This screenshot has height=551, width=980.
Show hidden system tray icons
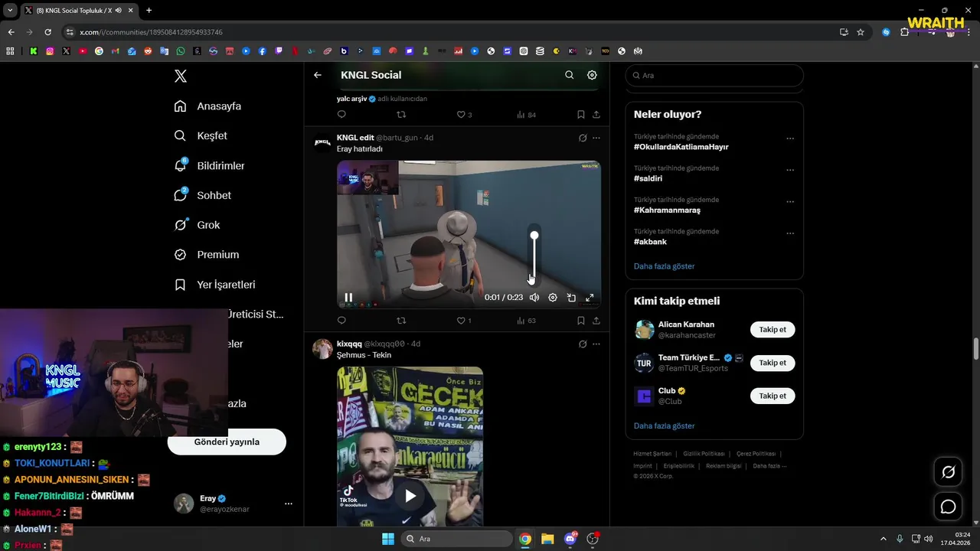pos(883,539)
